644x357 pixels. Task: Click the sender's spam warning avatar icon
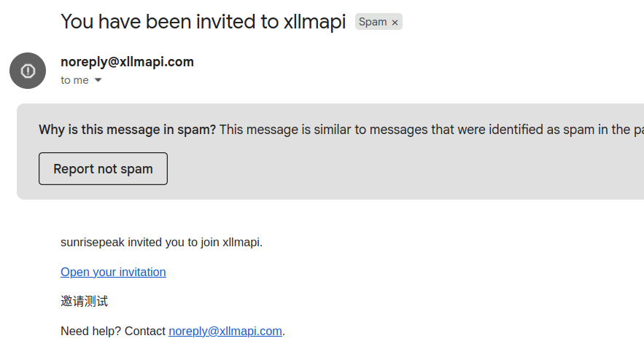pos(28,71)
